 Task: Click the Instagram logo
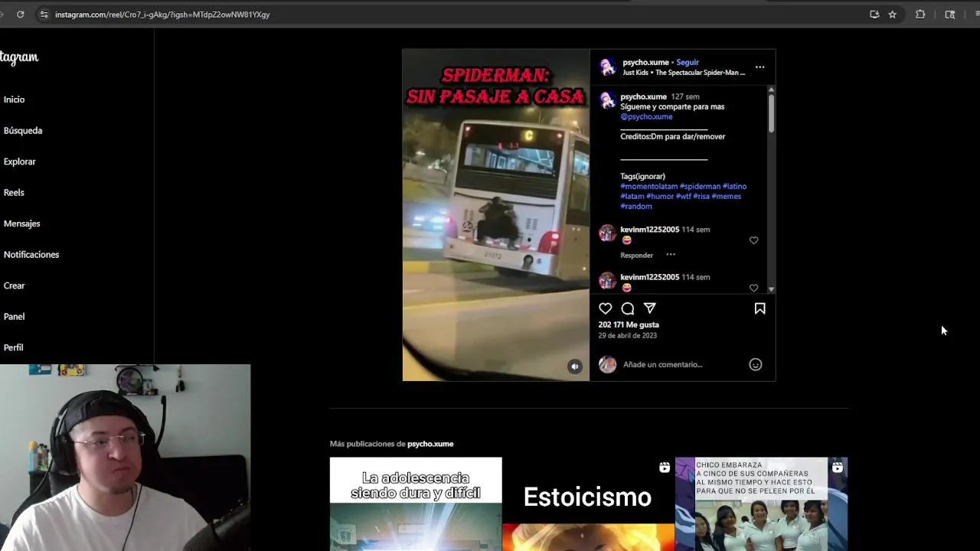[x=18, y=57]
